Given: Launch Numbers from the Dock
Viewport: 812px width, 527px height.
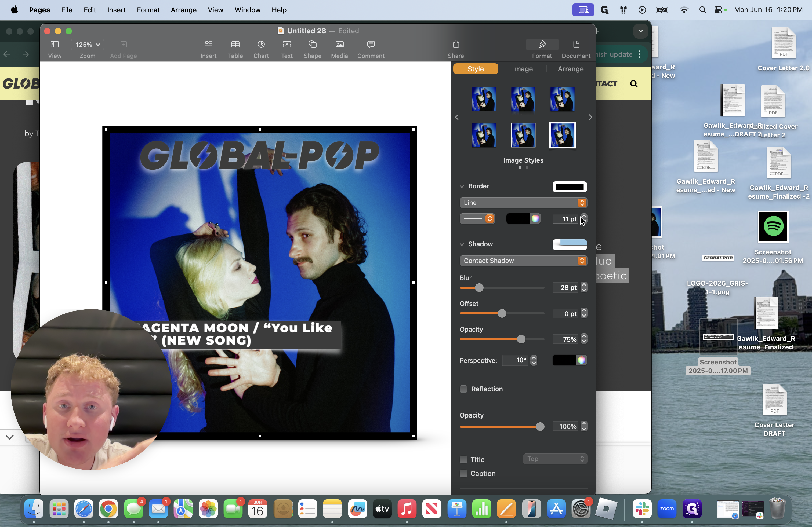Looking at the screenshot, I should (481, 509).
